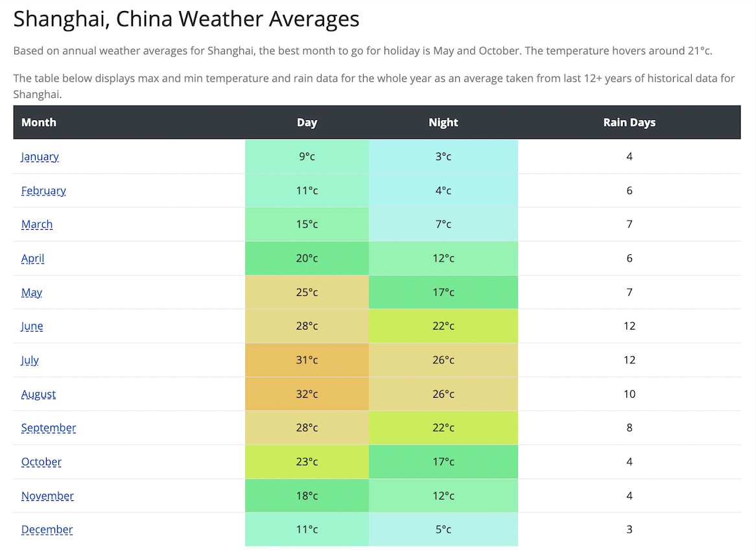Viewport: 756px width, 558px height.
Task: Open the February month link
Action: (x=43, y=191)
